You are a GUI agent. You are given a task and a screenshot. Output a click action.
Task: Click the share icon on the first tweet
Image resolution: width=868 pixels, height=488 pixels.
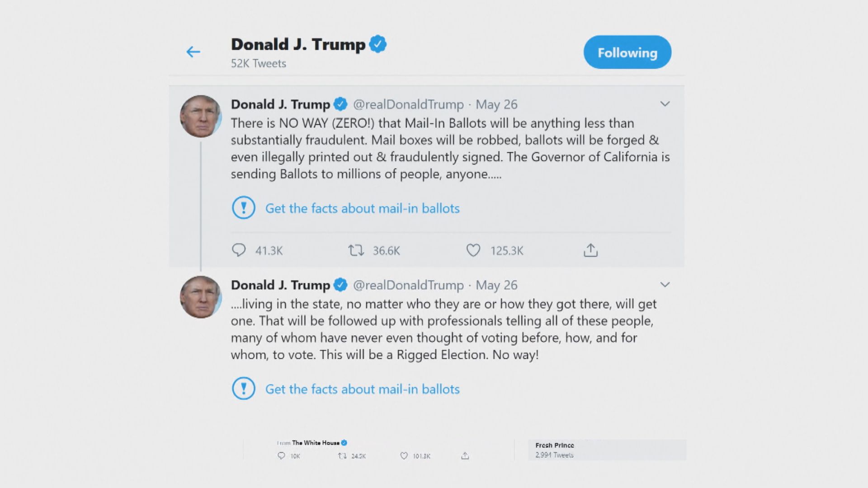point(590,250)
